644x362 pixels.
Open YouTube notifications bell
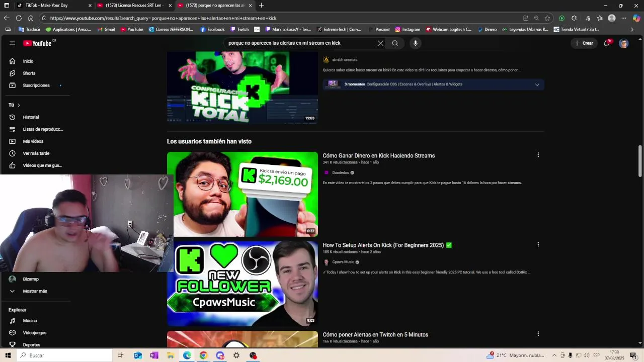click(x=607, y=43)
